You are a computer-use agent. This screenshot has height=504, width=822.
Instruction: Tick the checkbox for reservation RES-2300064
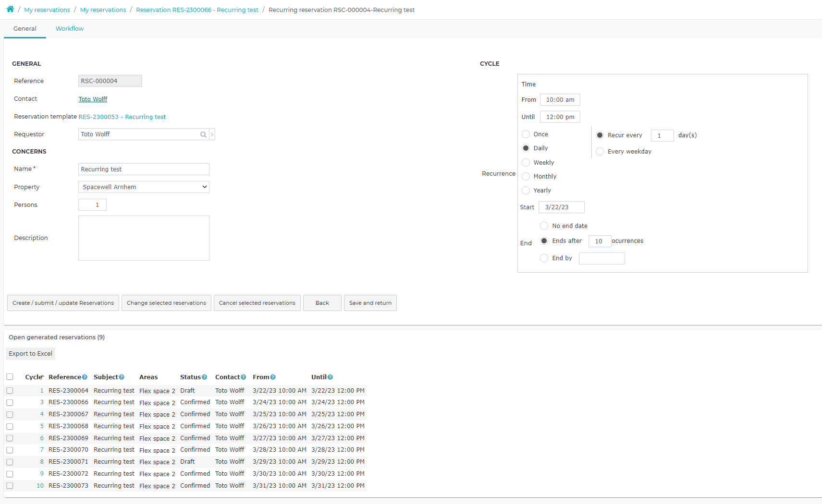pos(10,391)
